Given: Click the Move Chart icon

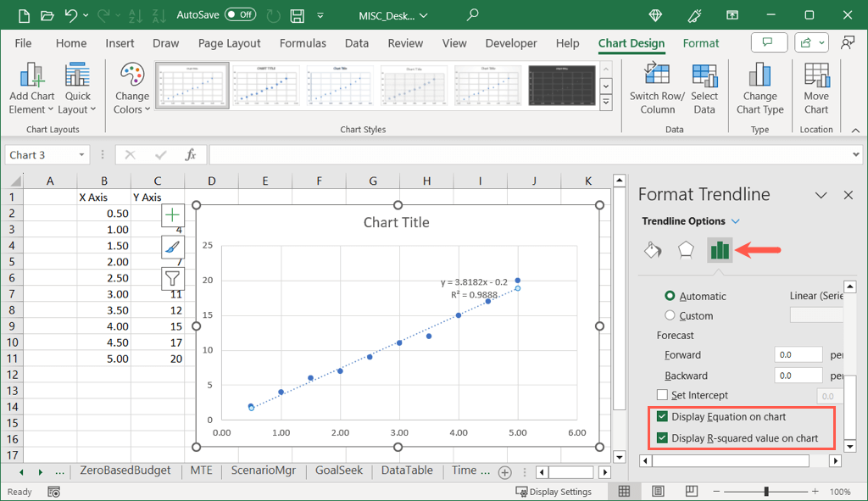Looking at the screenshot, I should [x=816, y=76].
